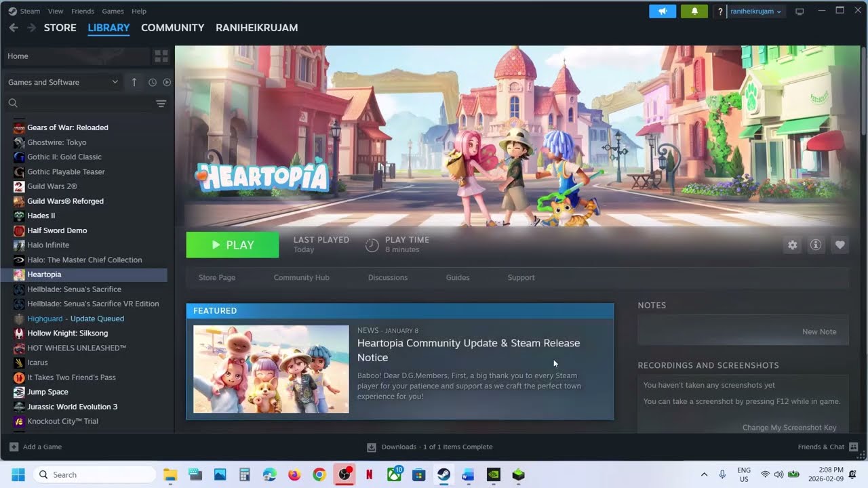This screenshot has width=868, height=488.
Task: Open Heartopia manage settings gear
Action: (792, 245)
